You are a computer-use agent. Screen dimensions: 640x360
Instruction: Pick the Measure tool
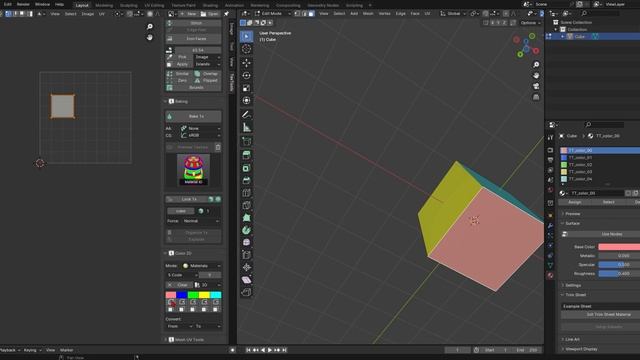tap(246, 128)
